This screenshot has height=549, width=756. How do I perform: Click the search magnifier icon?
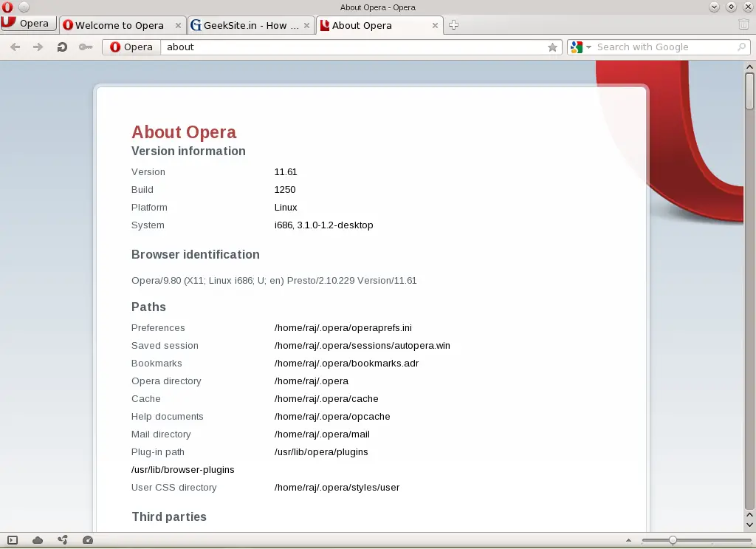741,47
